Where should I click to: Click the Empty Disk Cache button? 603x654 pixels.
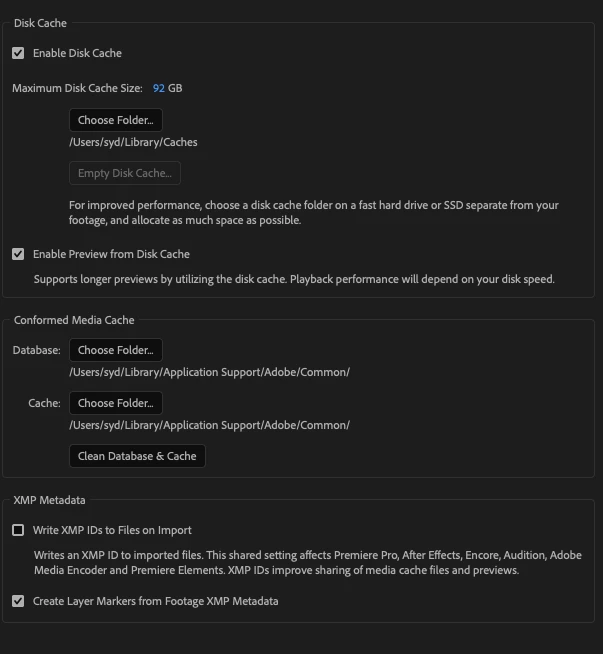tap(125, 173)
